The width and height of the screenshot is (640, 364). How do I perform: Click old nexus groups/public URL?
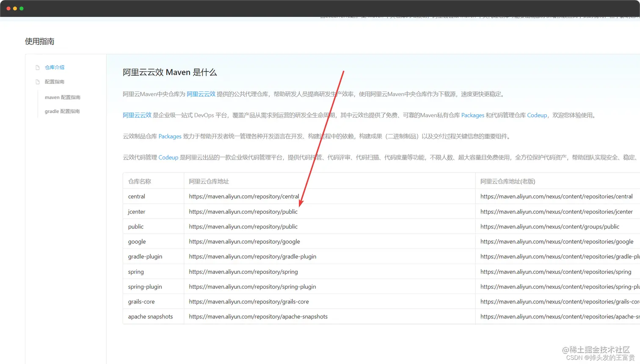point(550,226)
